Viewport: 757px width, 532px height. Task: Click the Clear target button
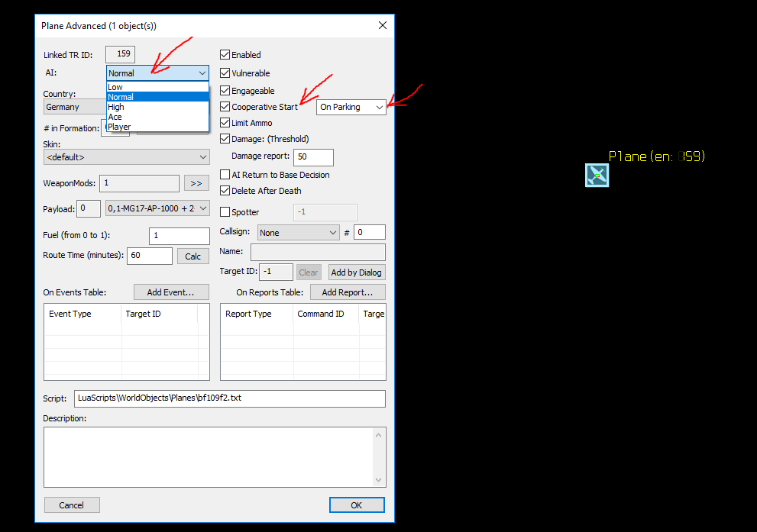[x=309, y=272]
